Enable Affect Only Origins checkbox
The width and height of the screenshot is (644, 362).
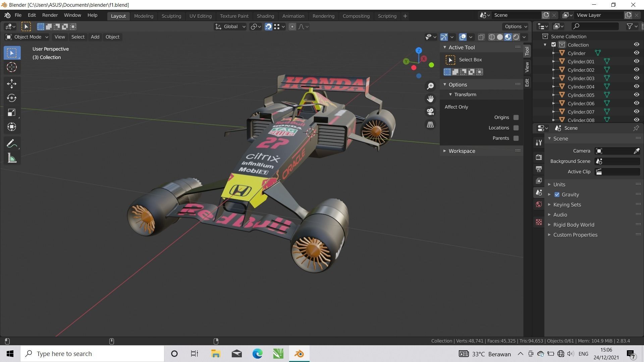(516, 118)
